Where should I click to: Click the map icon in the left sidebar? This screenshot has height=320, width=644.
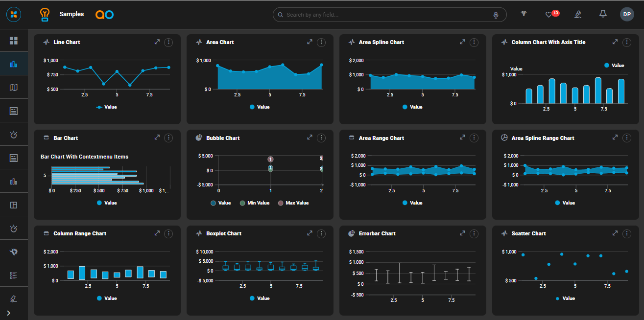14,88
